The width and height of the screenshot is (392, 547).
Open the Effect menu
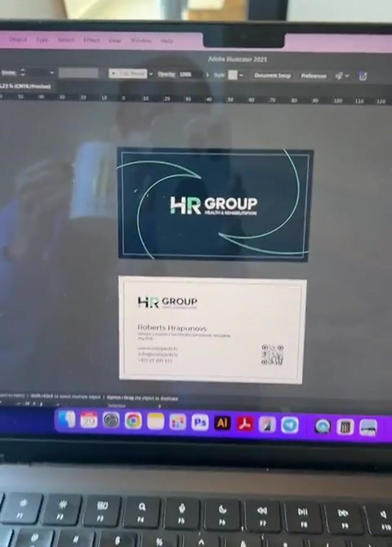[x=91, y=40]
